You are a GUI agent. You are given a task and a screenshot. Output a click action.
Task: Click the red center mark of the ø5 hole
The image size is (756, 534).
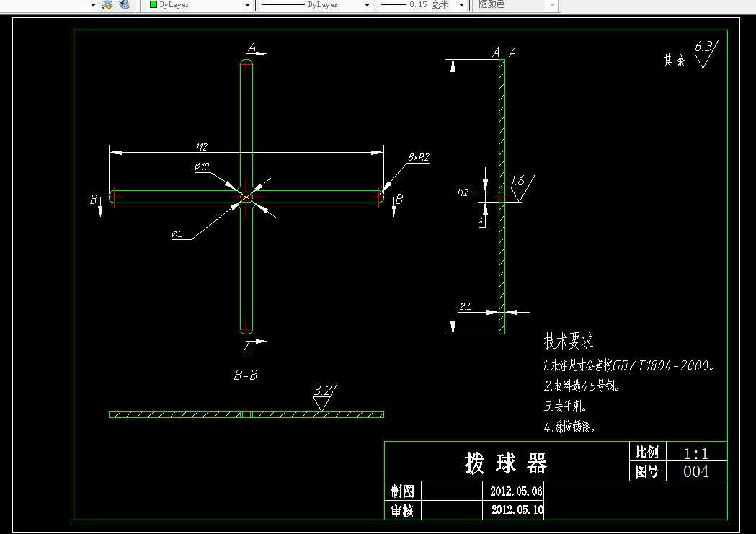[x=246, y=197]
